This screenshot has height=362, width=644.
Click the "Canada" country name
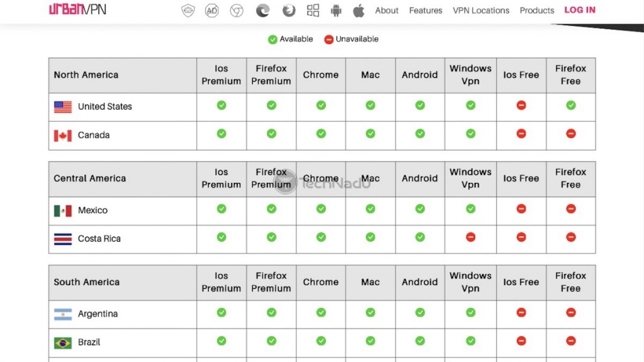(94, 136)
